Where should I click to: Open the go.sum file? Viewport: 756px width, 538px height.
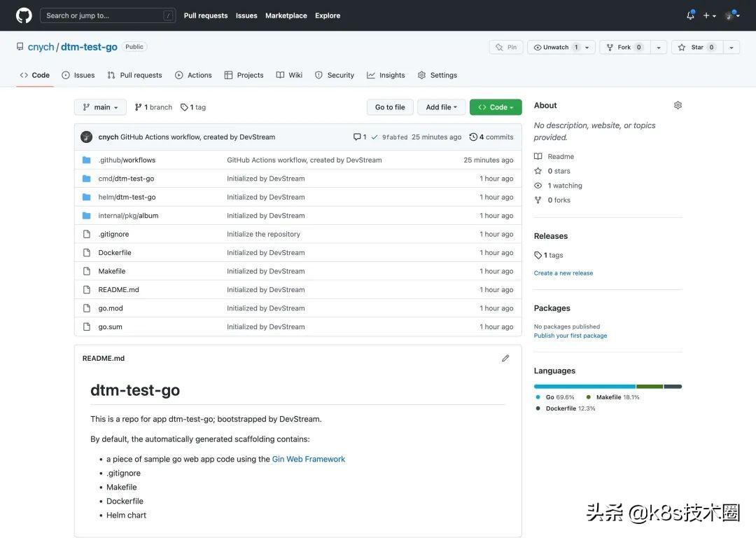click(x=110, y=326)
